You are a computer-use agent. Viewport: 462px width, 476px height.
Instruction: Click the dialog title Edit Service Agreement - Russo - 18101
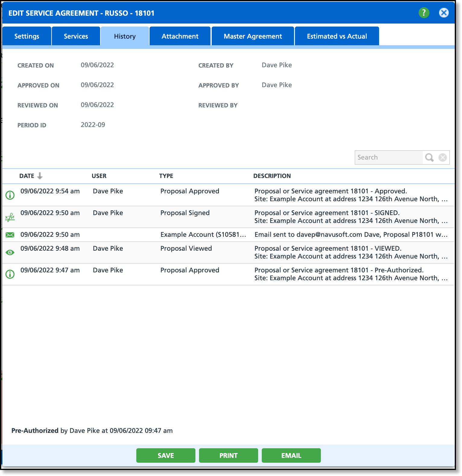pos(81,13)
